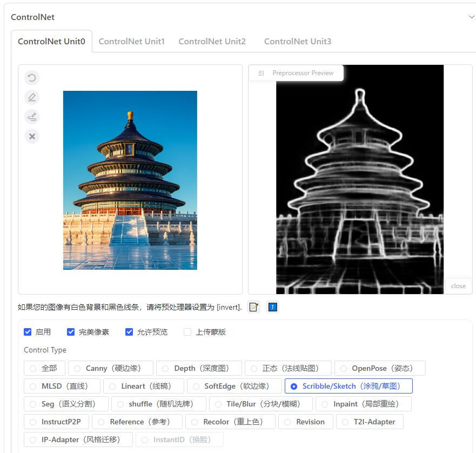476x453 pixels.
Task: Toggle the 完美像素 checkbox
Action: tap(71, 332)
